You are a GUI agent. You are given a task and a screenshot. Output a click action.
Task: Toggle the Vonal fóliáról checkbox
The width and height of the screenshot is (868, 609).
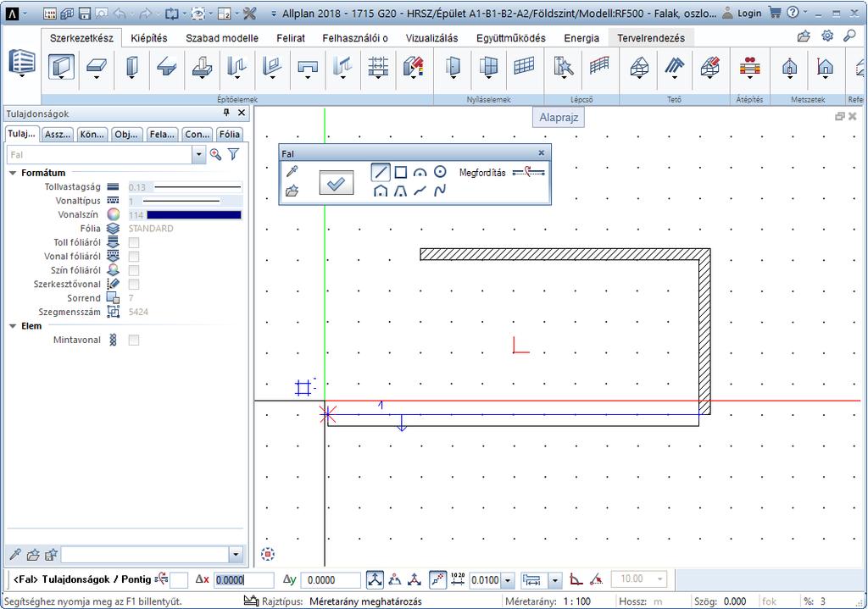point(133,256)
